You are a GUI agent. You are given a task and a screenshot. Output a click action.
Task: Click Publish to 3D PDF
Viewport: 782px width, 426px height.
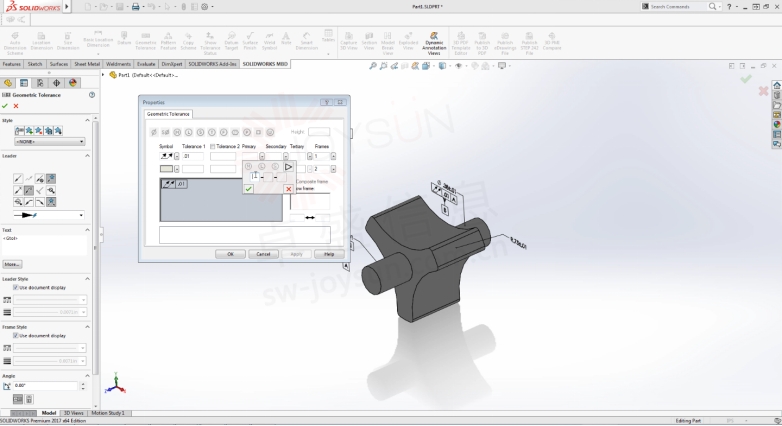pyautogui.click(x=482, y=43)
